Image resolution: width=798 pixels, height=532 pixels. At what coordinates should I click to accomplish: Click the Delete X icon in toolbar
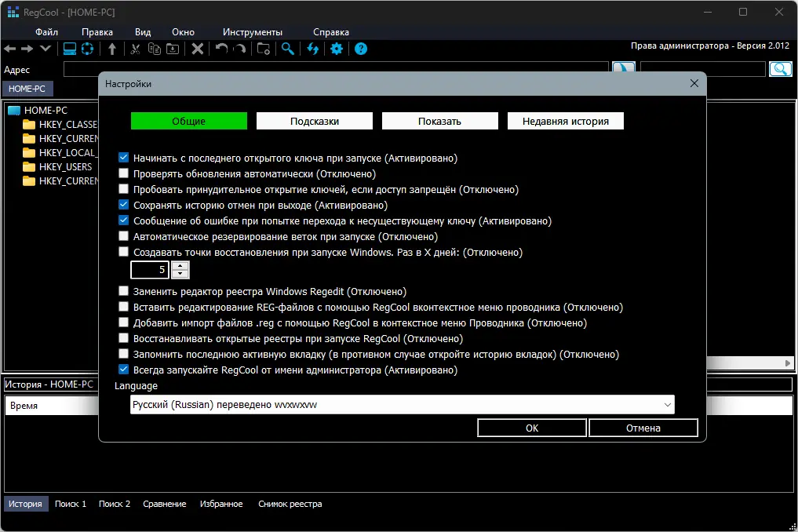[198, 49]
